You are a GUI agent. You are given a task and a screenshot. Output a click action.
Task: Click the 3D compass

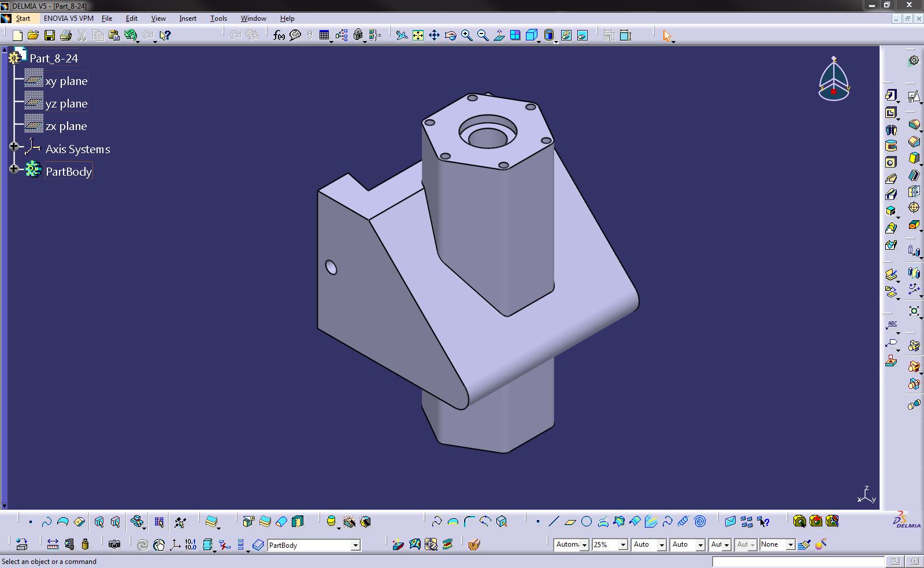(x=834, y=79)
